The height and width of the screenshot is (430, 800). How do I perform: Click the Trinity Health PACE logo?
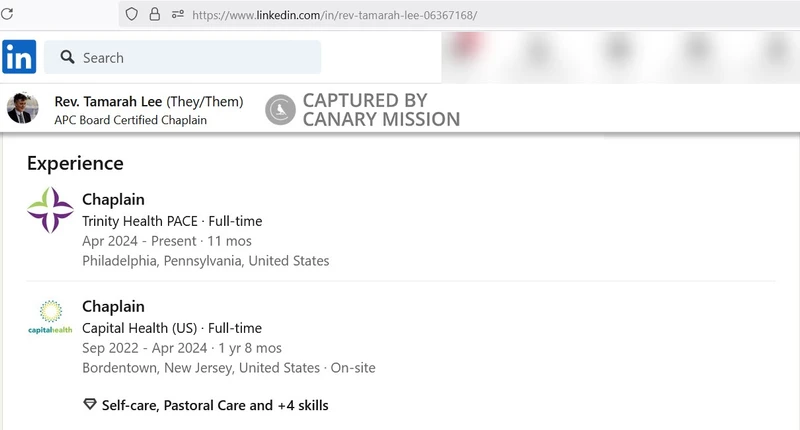point(50,210)
